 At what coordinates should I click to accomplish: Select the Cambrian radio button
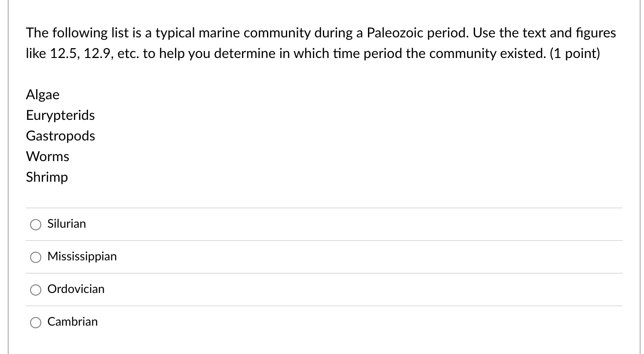coord(36,322)
